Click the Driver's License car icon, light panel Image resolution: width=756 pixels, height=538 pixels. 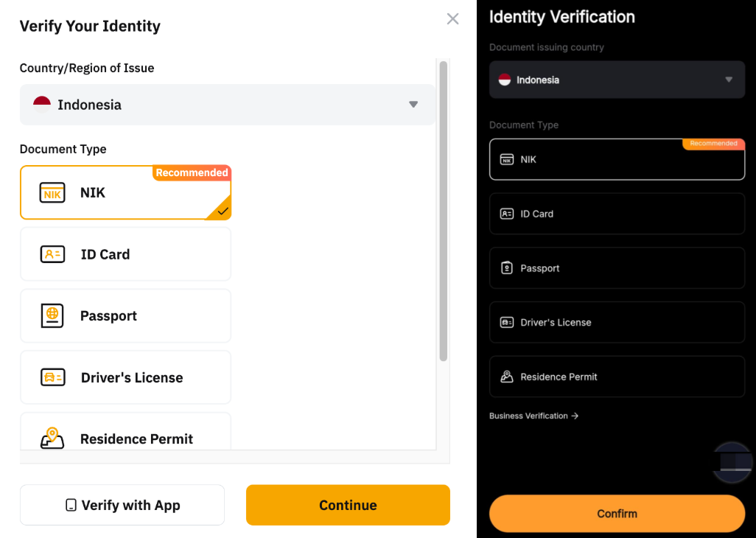(52, 377)
